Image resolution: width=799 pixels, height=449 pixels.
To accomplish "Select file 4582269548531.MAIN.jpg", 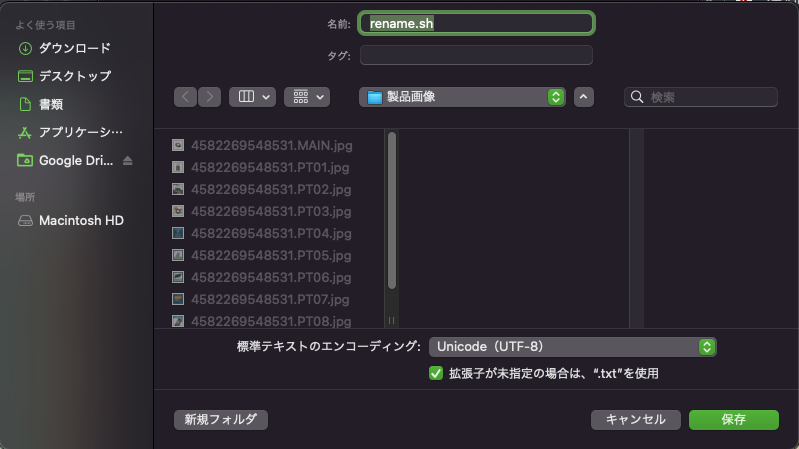I will click(x=272, y=146).
